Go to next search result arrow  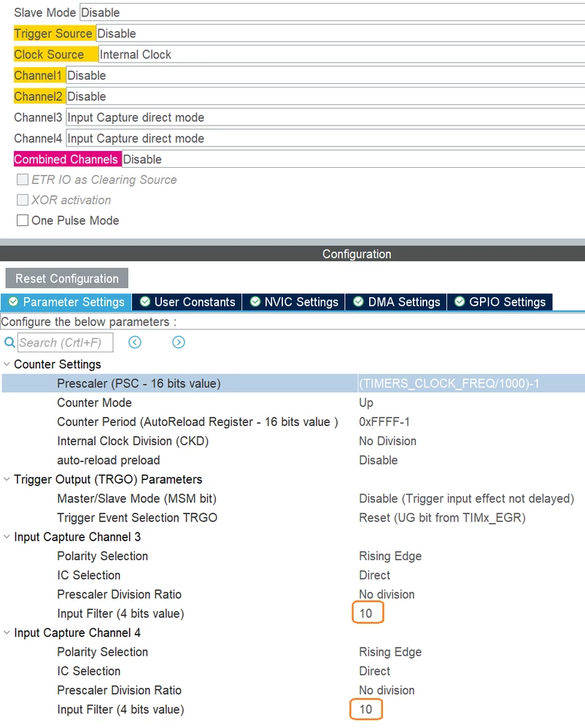(178, 342)
